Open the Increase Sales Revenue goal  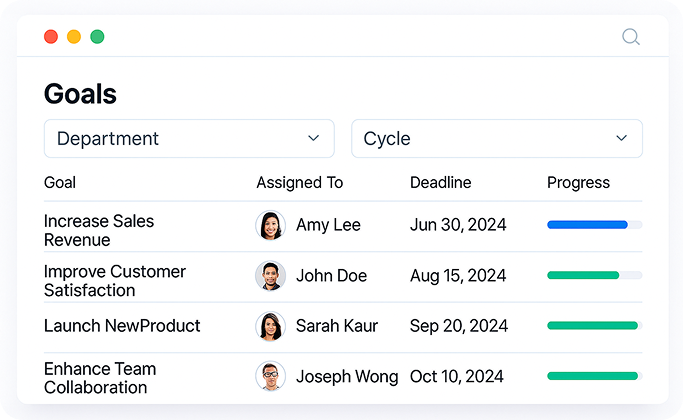click(99, 230)
